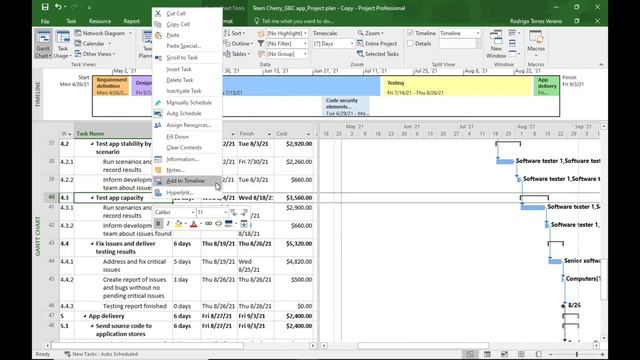Click the ribbon display options icon beside user name

tap(576, 21)
